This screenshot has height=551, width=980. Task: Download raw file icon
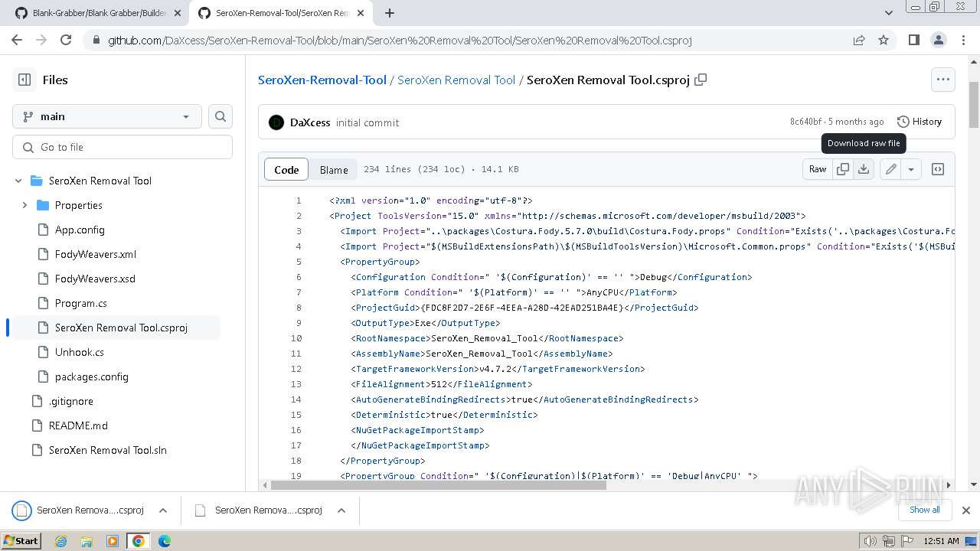[x=864, y=169]
